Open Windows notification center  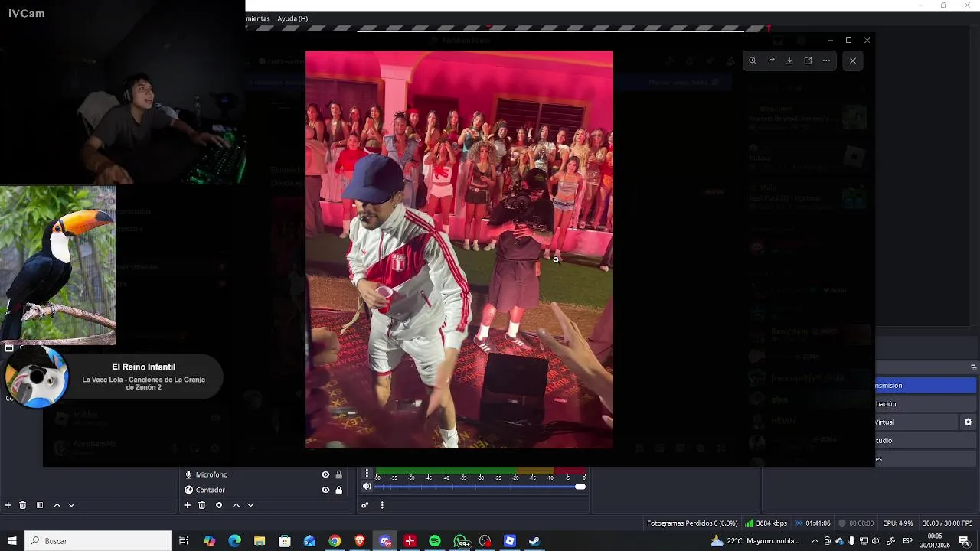(963, 541)
